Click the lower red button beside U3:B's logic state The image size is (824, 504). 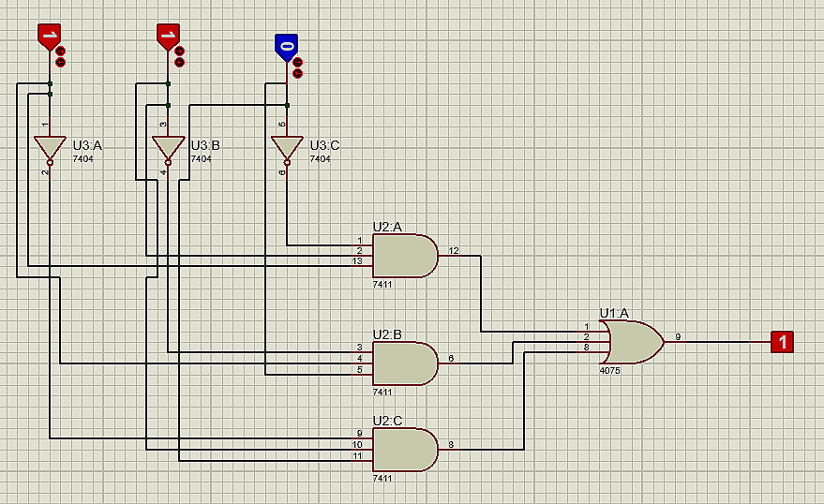[180, 62]
